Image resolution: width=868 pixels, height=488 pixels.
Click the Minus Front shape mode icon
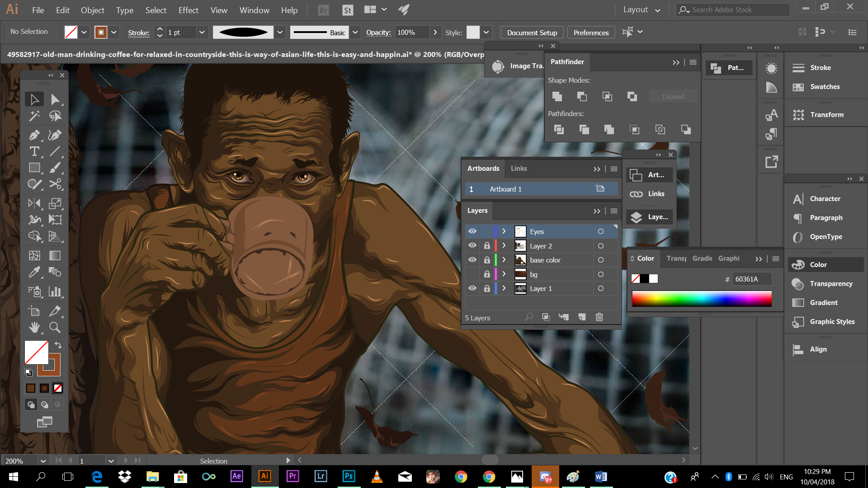[x=582, y=96]
